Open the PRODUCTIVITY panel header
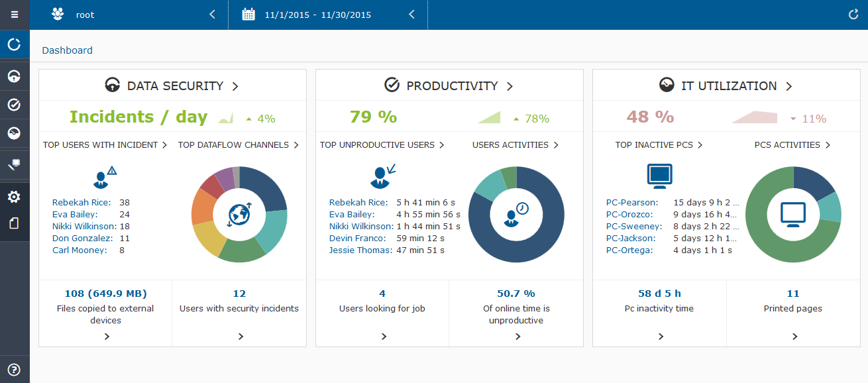868x383 pixels. click(449, 85)
